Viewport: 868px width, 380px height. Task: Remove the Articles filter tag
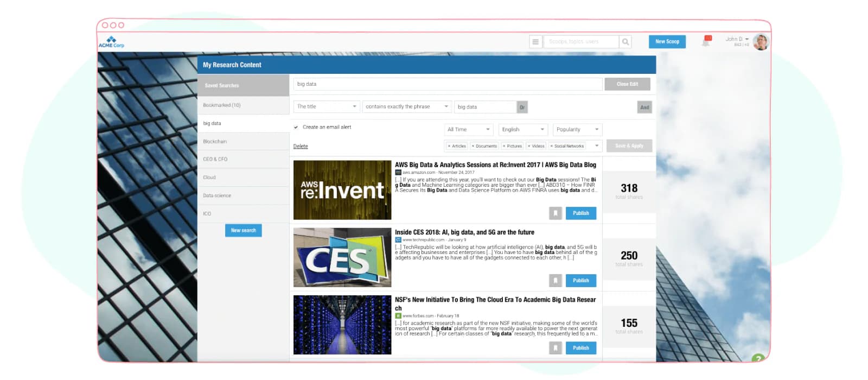tap(449, 146)
